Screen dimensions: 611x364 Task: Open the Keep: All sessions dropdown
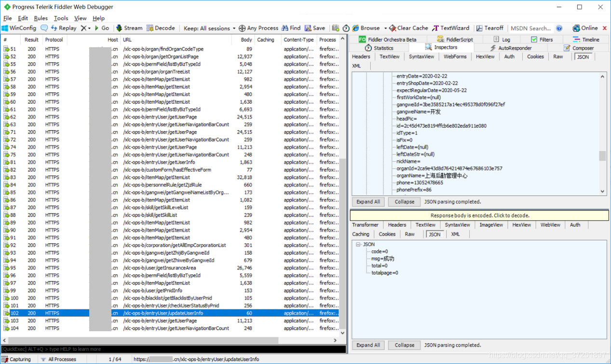[x=210, y=28]
